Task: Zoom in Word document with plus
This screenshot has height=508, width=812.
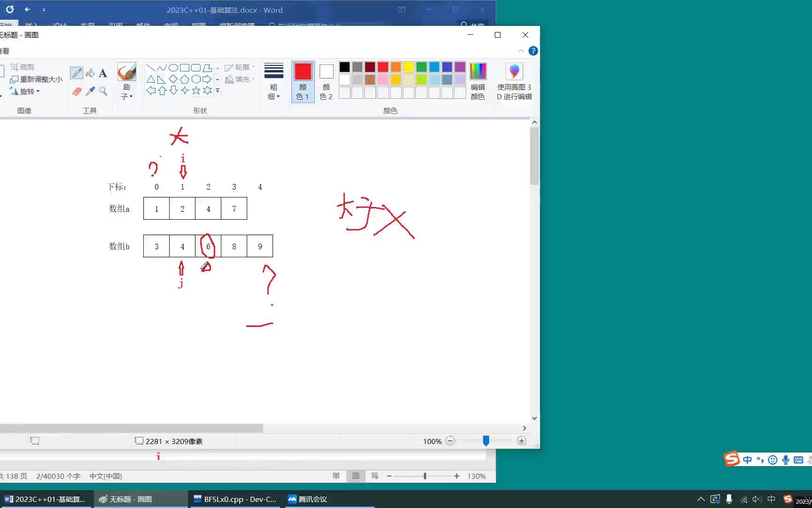Action: pyautogui.click(x=456, y=476)
